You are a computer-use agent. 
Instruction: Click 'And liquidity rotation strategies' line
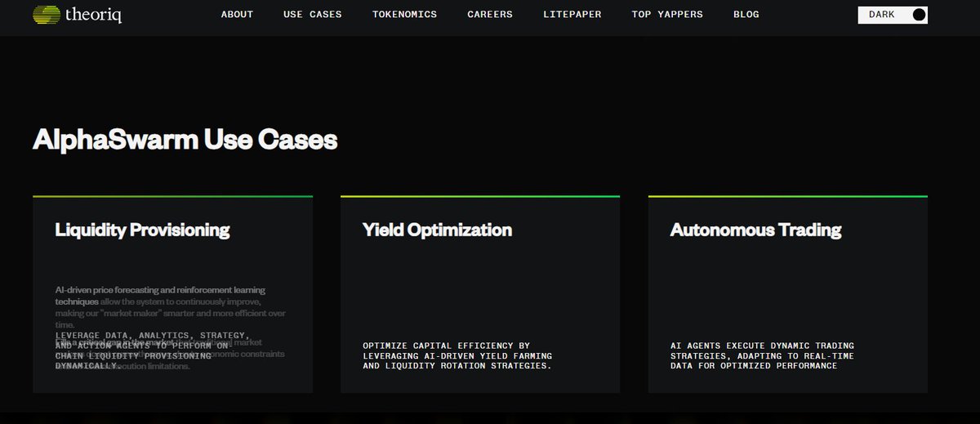(457, 366)
